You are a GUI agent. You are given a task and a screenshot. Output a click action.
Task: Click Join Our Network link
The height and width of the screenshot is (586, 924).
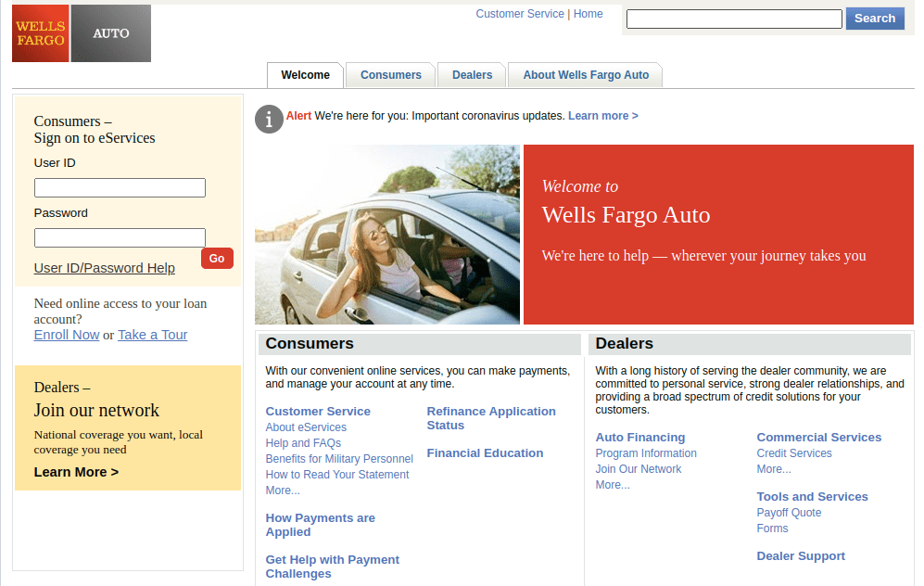(x=639, y=469)
